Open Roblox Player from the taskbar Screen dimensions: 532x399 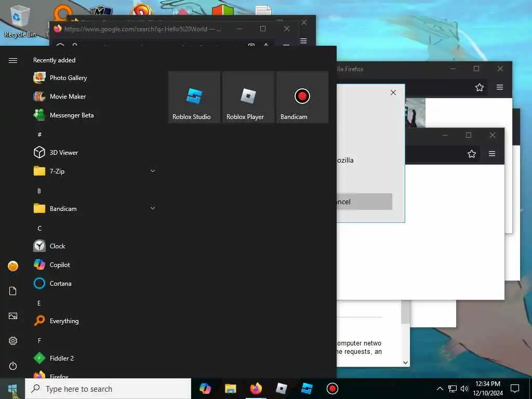(x=281, y=389)
